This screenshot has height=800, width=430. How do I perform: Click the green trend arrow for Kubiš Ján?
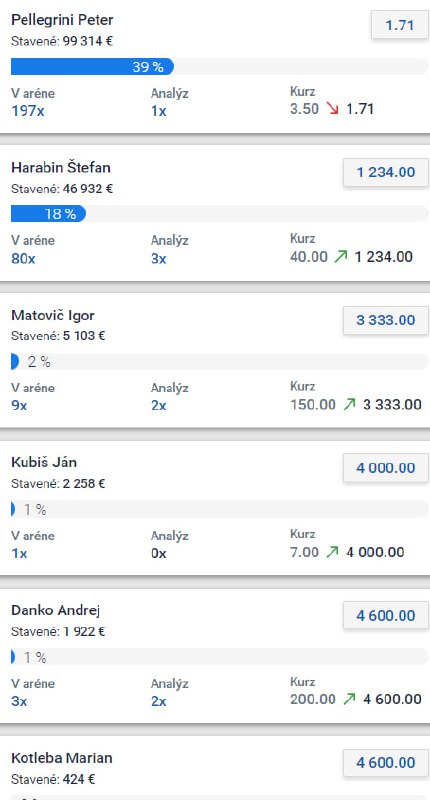[333, 552]
